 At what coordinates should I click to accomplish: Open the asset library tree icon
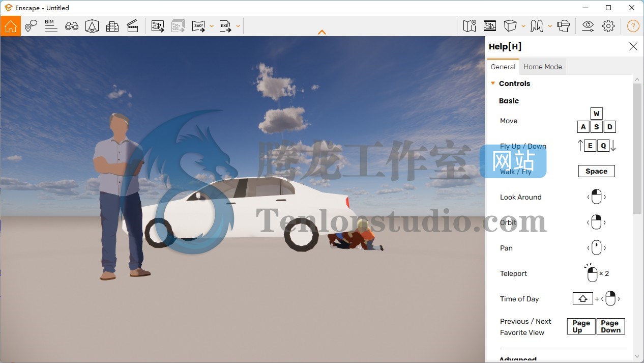pyautogui.click(x=92, y=26)
